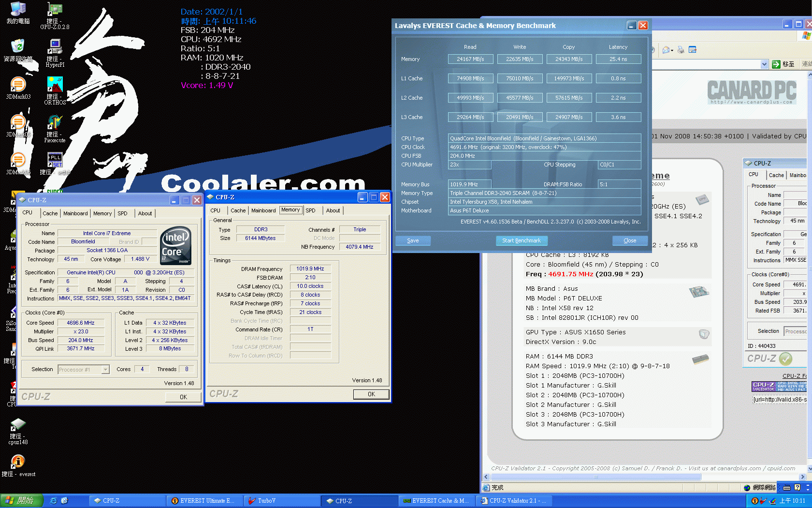Switch to EVEREST Ultimate taskbar button
812x508 pixels.
204,501
